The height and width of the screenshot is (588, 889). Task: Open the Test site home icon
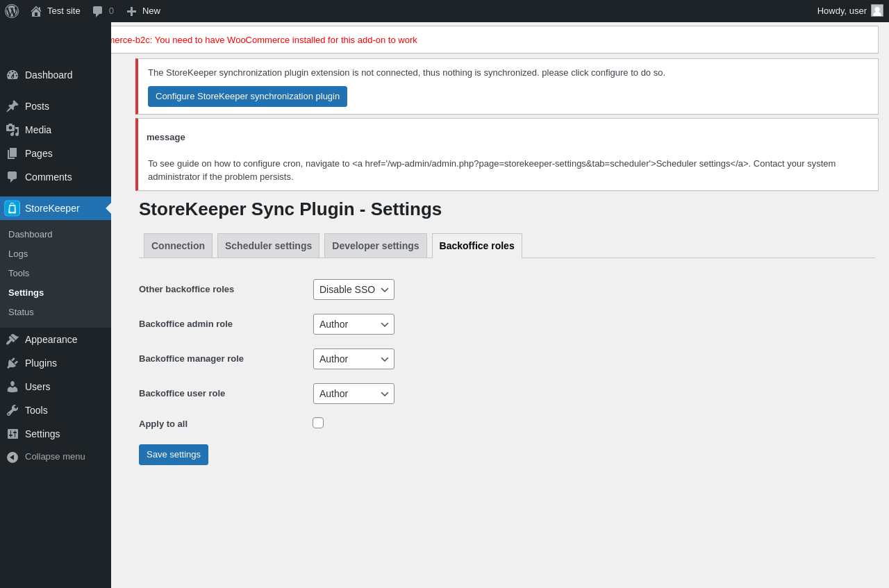[x=36, y=11]
